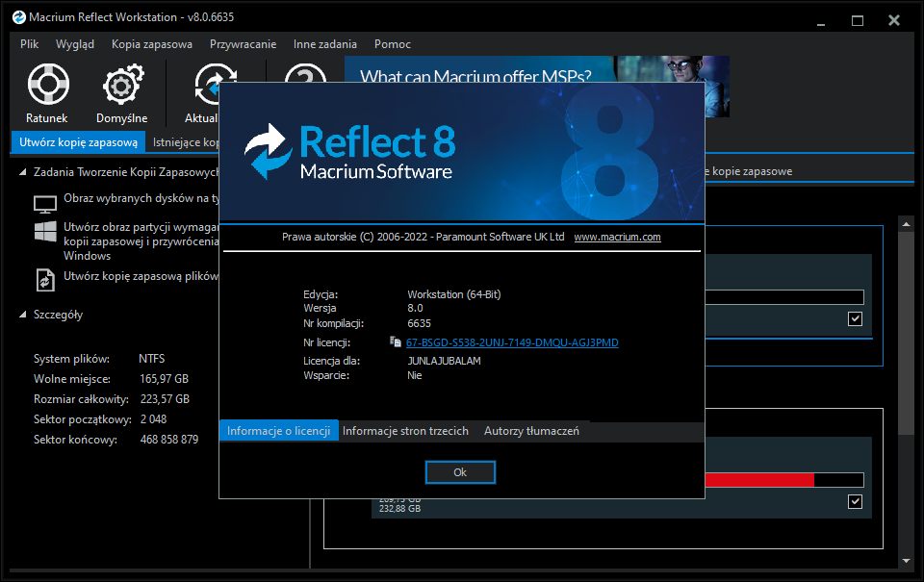Click the 232,88 GB disk size label
924x582 pixels.
pyautogui.click(x=400, y=508)
